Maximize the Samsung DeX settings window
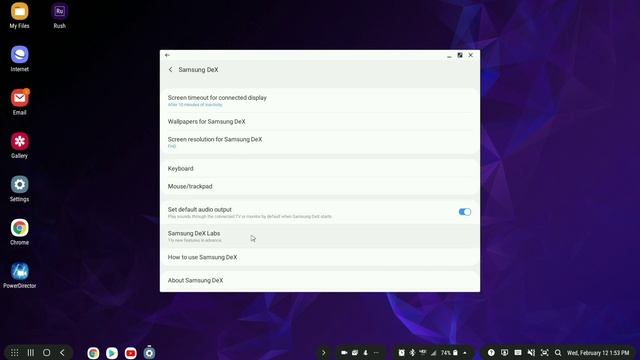Viewport: 640px width, 360px height. click(460, 55)
